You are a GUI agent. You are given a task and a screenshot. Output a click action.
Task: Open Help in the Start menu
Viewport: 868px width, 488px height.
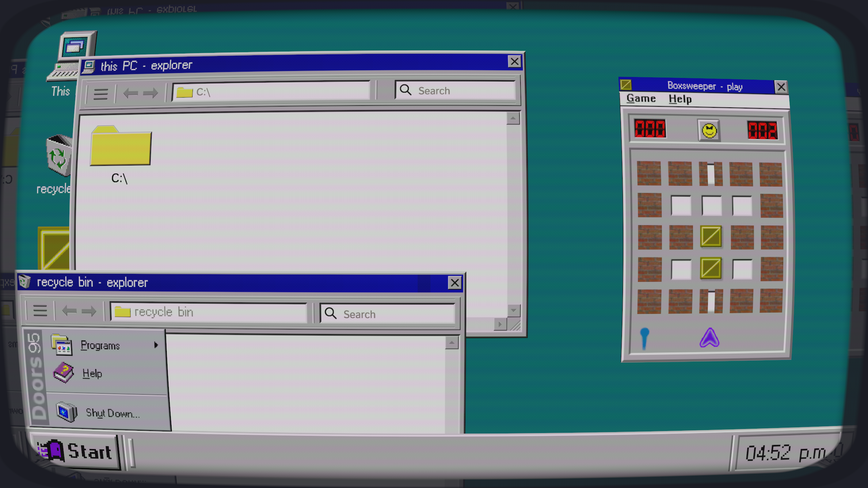106,373
